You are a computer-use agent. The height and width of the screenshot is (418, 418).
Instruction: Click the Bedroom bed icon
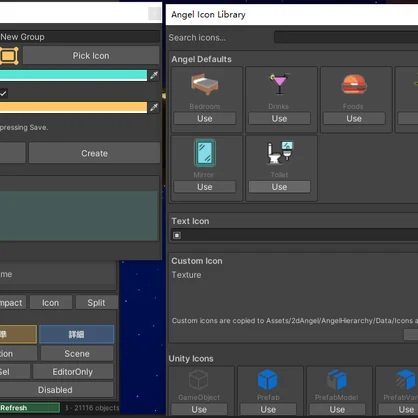click(x=204, y=84)
